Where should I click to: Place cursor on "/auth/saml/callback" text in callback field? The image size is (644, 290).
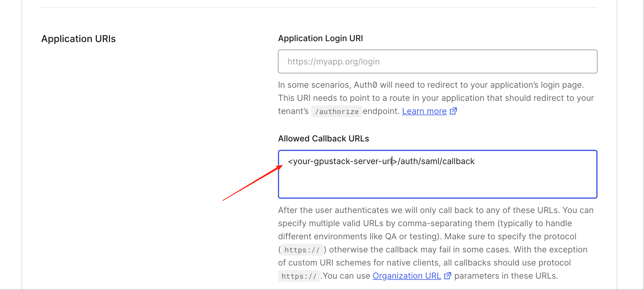click(436, 161)
